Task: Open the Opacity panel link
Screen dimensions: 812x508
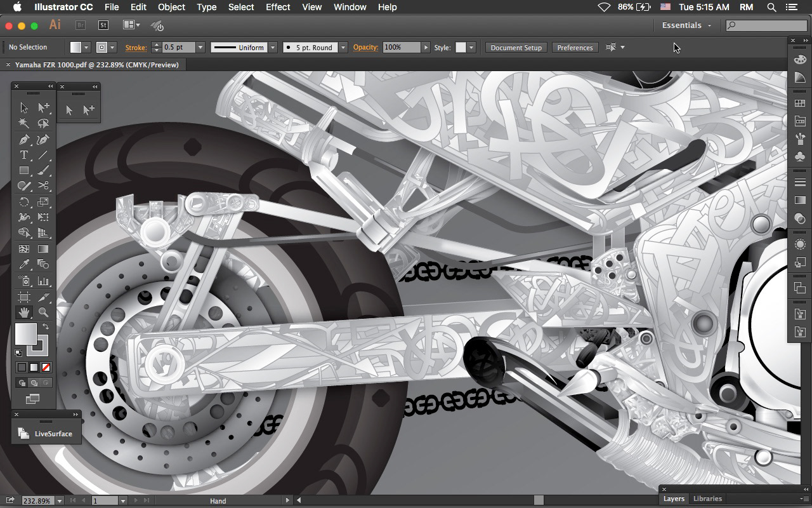Action: click(x=365, y=48)
